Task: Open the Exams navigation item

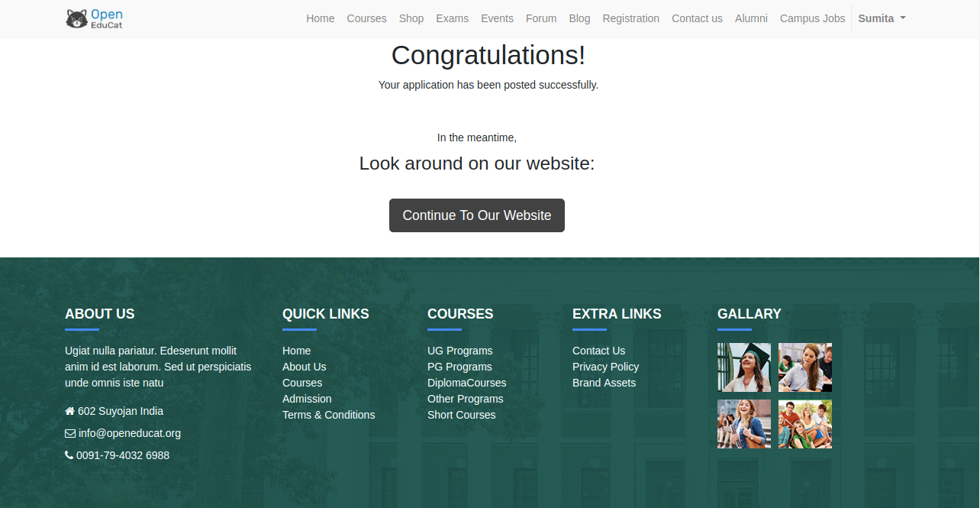Action: (x=453, y=18)
